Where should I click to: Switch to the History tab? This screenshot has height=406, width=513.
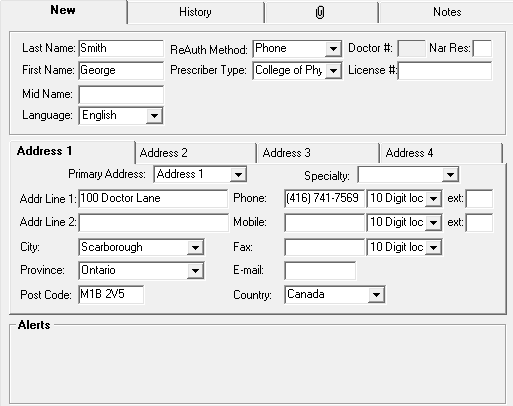tap(195, 13)
